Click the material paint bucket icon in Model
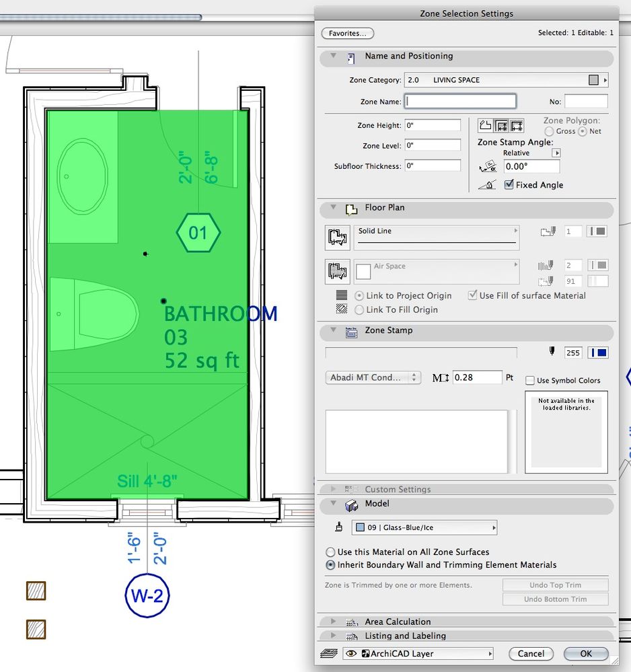The image size is (631, 672). [338, 527]
